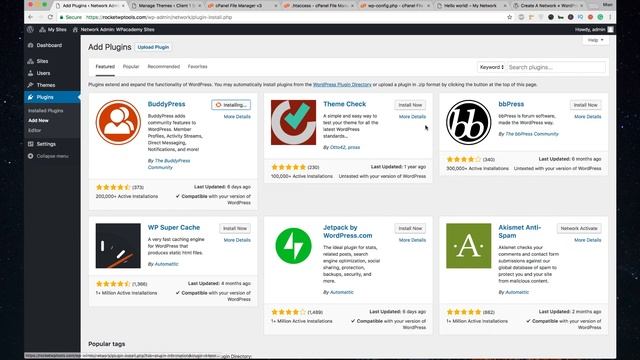Switch to Create A Network browser tab

(547, 6)
